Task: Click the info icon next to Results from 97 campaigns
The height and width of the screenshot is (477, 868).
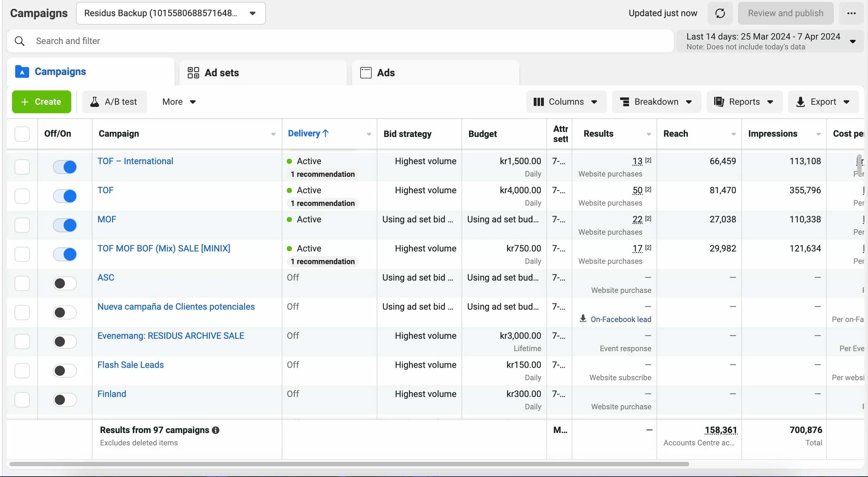Action: [x=216, y=430]
